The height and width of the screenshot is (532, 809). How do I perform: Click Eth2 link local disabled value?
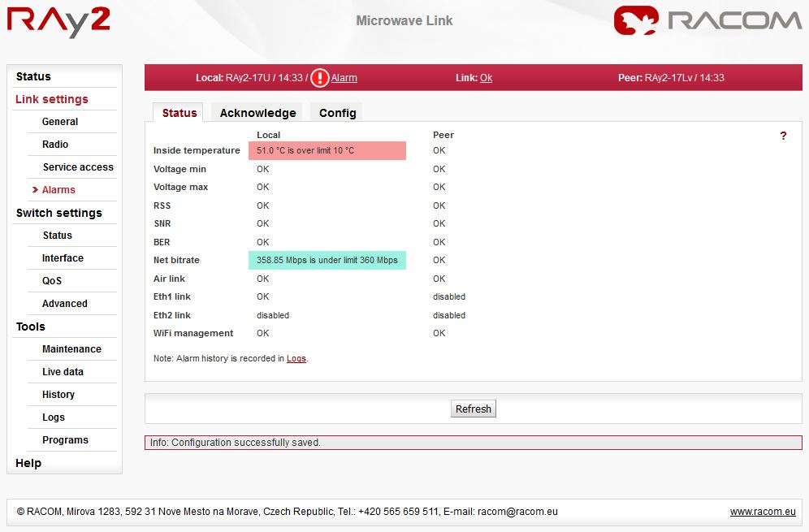(x=273, y=315)
